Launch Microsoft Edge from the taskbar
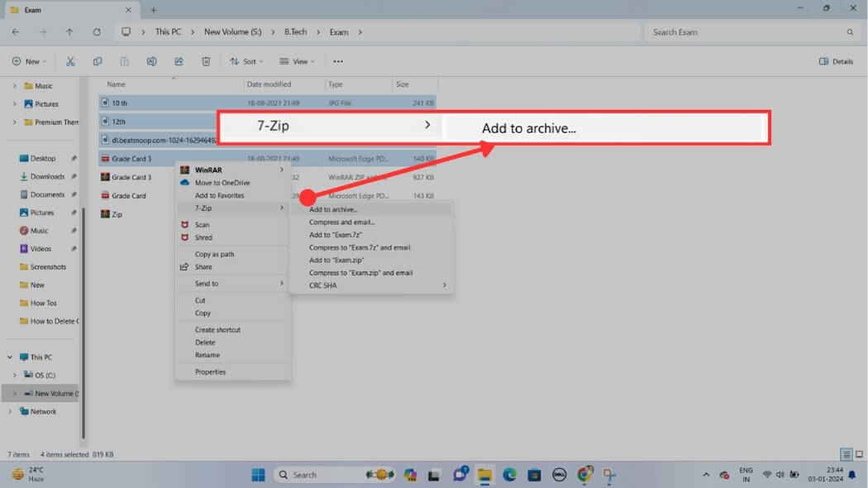This screenshot has height=488, width=868. 509,475
